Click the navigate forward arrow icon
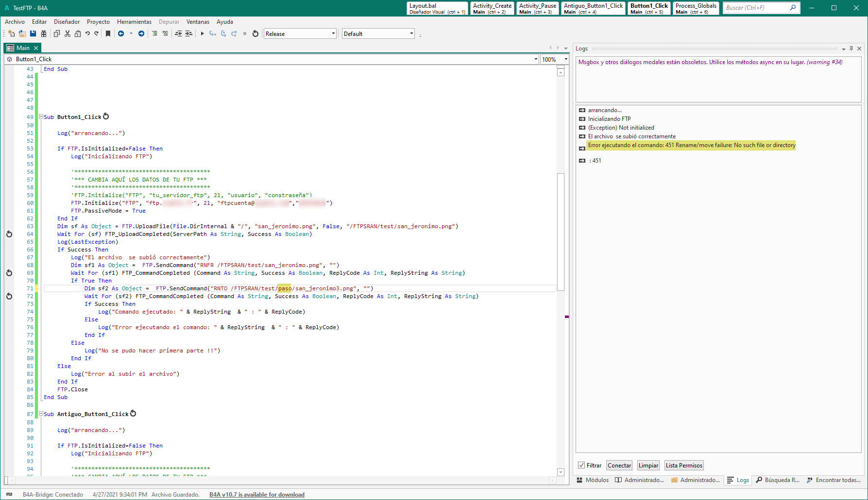 point(141,33)
